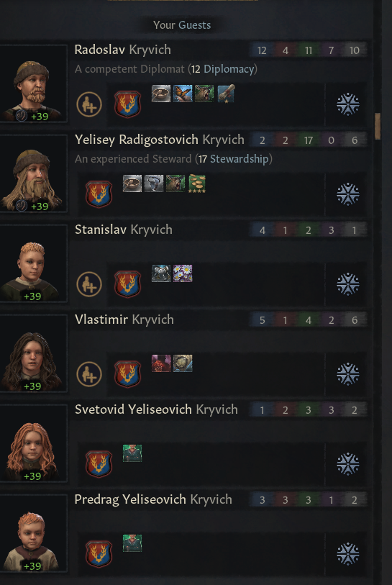The width and height of the screenshot is (392, 585).
Task: Select the portrait of Radoslav Kryvich
Action: [x=33, y=83]
